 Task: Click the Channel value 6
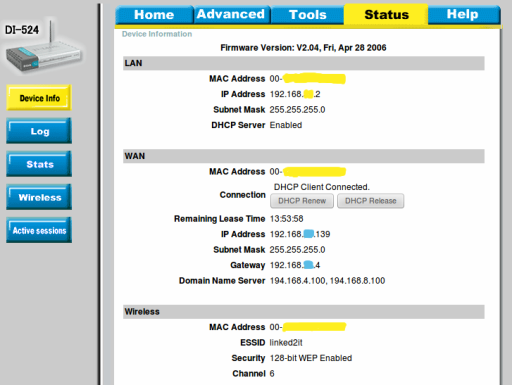pos(272,374)
